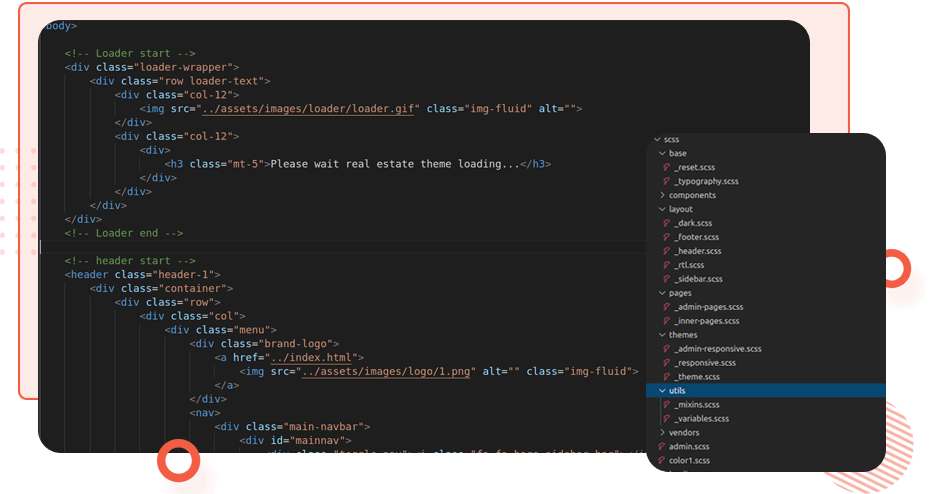Click the Sass icon next to _header.scss
This screenshot has width=937, height=494.
[x=667, y=251]
